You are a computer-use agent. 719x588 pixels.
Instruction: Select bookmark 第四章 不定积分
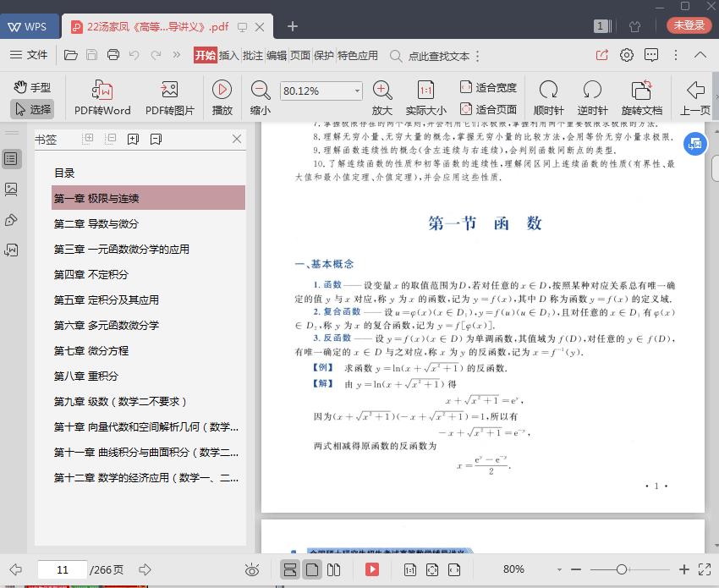tap(148, 274)
